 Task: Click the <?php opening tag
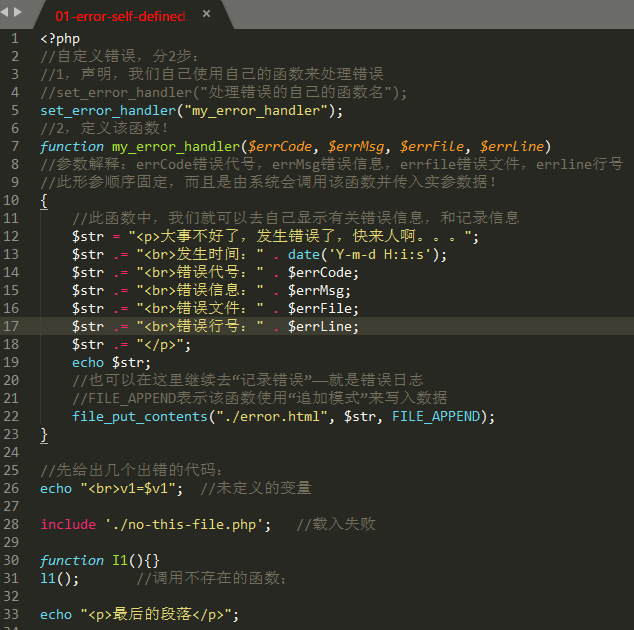coord(60,39)
